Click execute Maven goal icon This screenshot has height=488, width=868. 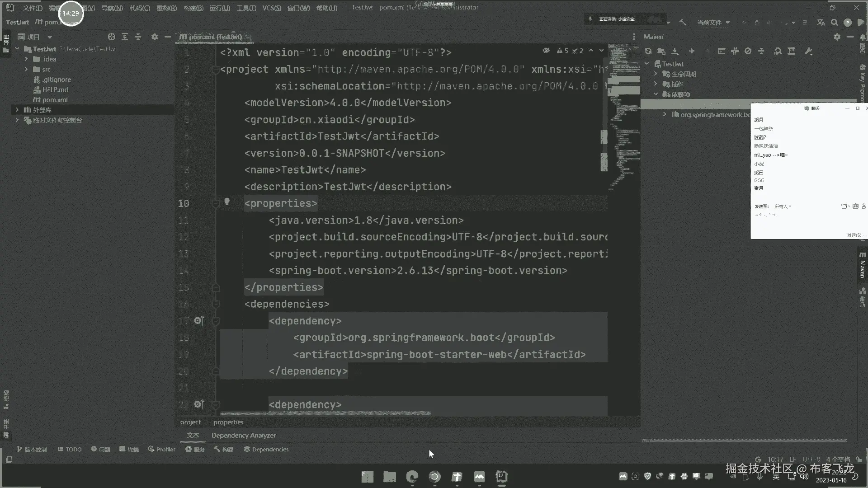point(722,51)
